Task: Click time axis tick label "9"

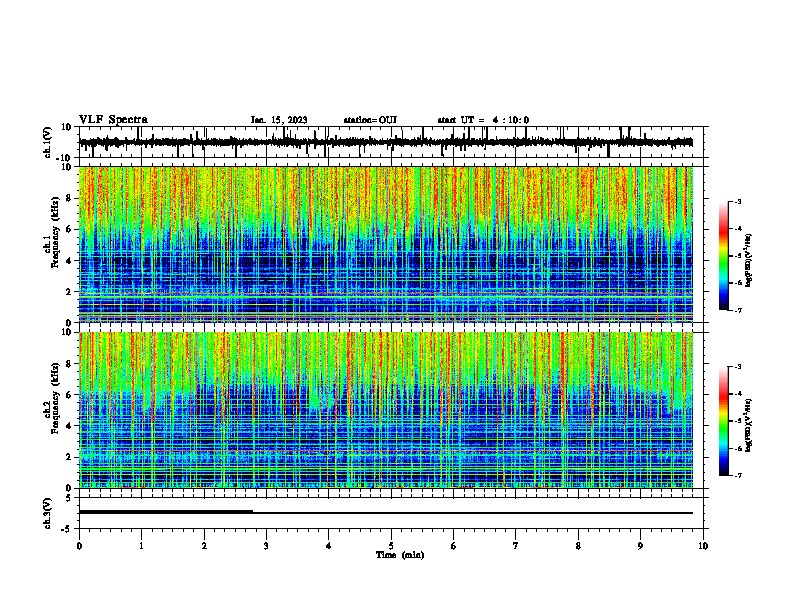Action: coord(640,546)
